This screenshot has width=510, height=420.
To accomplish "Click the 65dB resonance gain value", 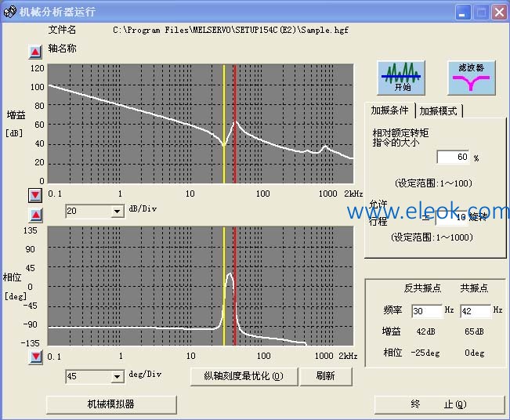I will click(x=474, y=331).
